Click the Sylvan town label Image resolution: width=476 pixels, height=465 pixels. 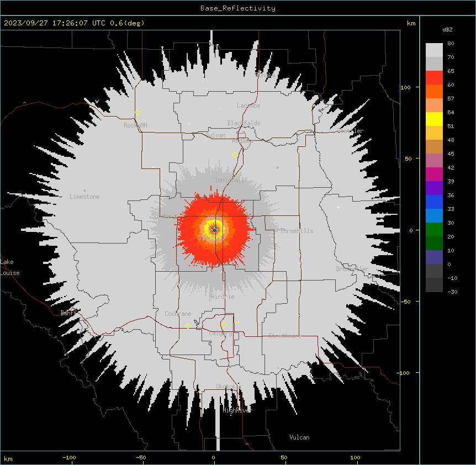tap(215, 135)
